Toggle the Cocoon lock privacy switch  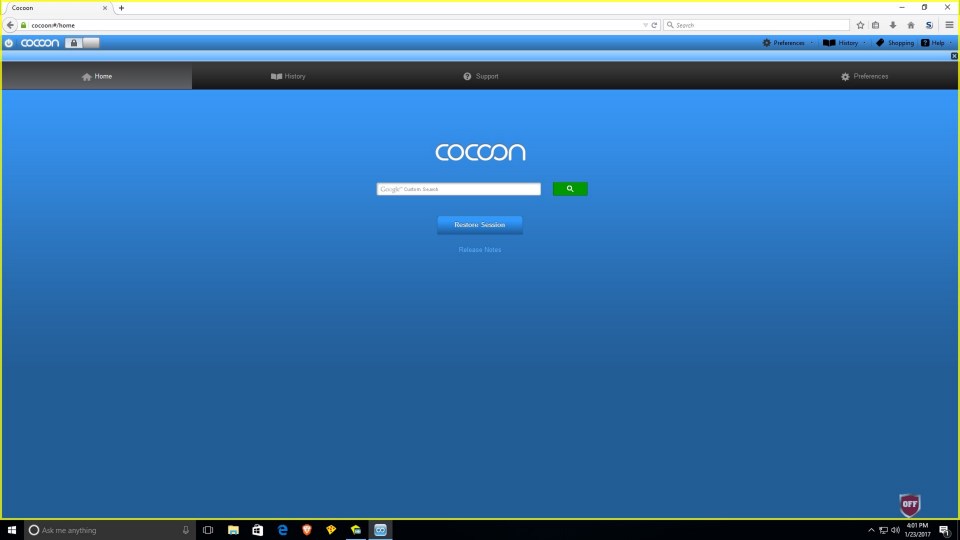(82, 43)
